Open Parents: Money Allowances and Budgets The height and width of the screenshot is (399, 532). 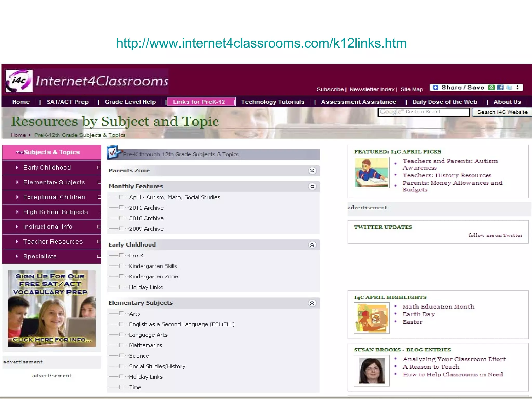[x=453, y=186]
